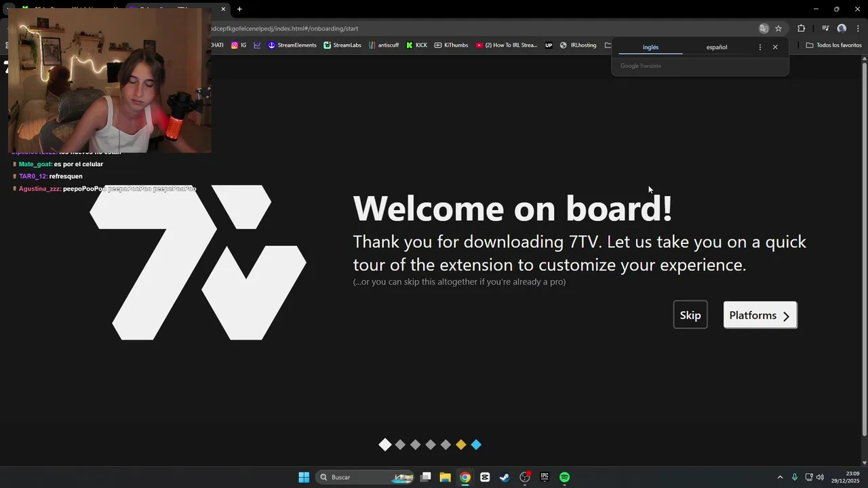
Task: Open the StreamElements bookmark
Action: point(292,45)
